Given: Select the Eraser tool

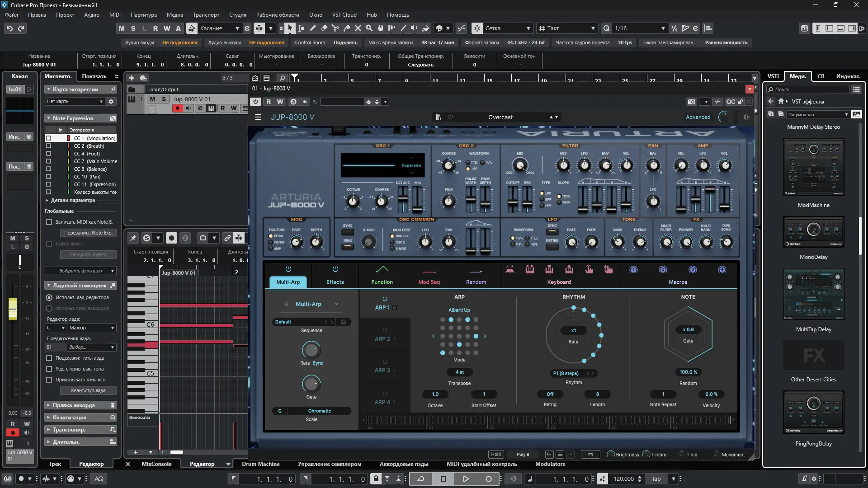Looking at the screenshot, I should click(324, 28).
